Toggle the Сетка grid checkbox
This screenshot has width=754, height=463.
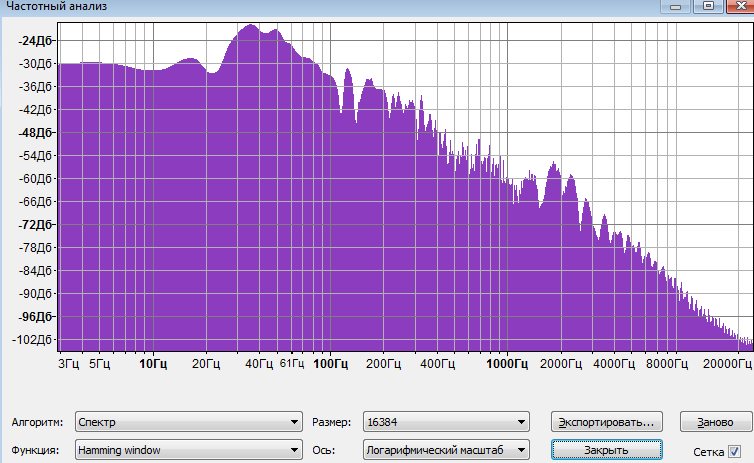pyautogui.click(x=734, y=451)
